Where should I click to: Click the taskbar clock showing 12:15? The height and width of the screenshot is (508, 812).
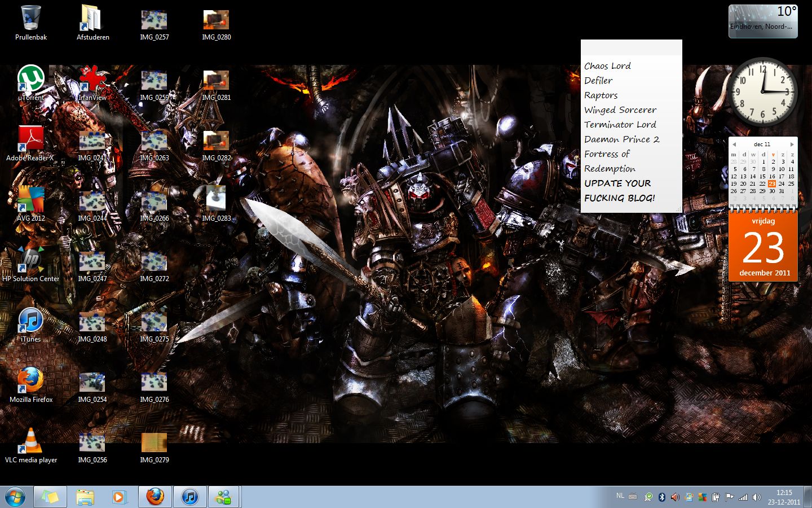[x=784, y=497]
